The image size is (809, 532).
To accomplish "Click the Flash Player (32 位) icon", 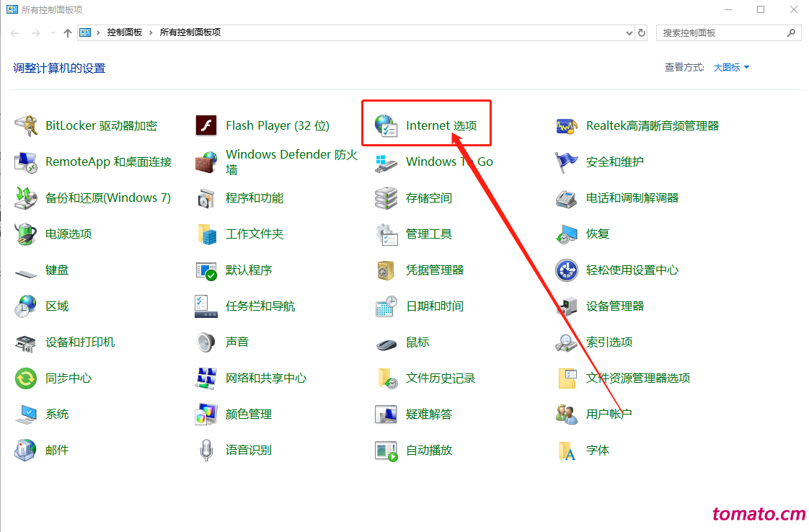I will click(206, 125).
